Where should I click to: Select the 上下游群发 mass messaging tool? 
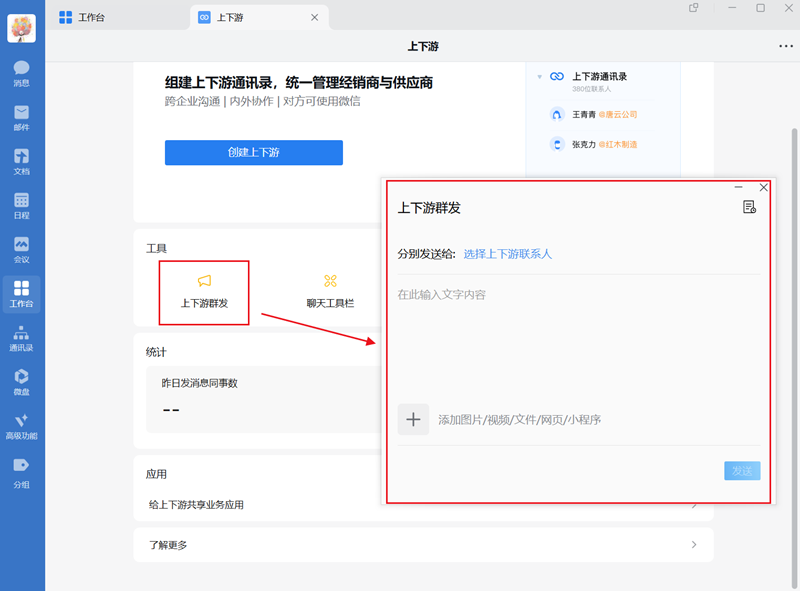pyautogui.click(x=203, y=292)
